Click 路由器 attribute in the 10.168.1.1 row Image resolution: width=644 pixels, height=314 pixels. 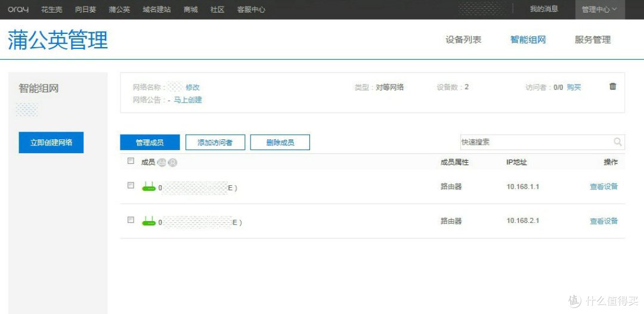pos(451,186)
